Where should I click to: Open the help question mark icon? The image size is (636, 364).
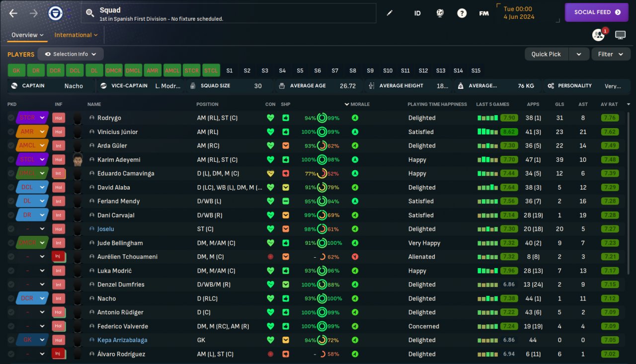(x=462, y=13)
